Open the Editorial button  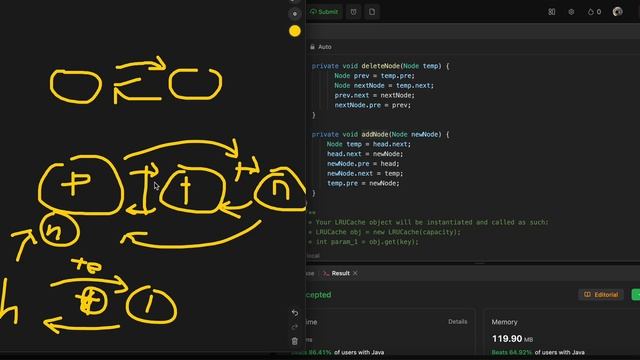tap(601, 294)
